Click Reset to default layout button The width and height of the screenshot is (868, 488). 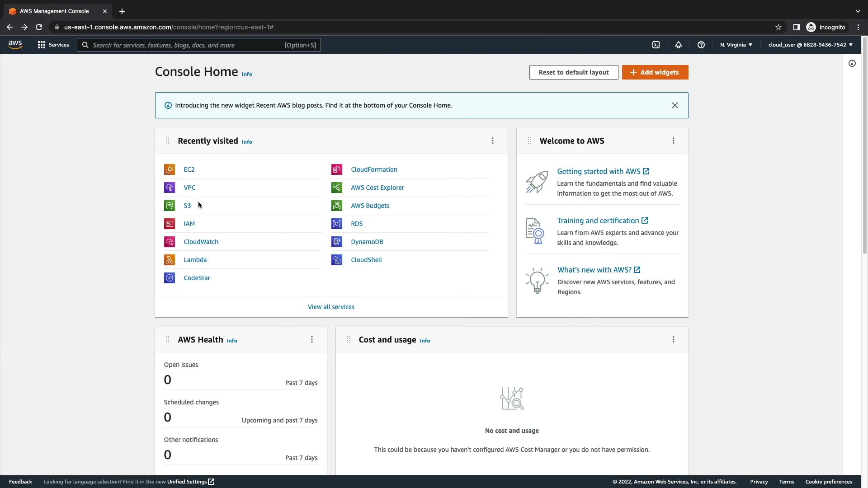point(574,72)
